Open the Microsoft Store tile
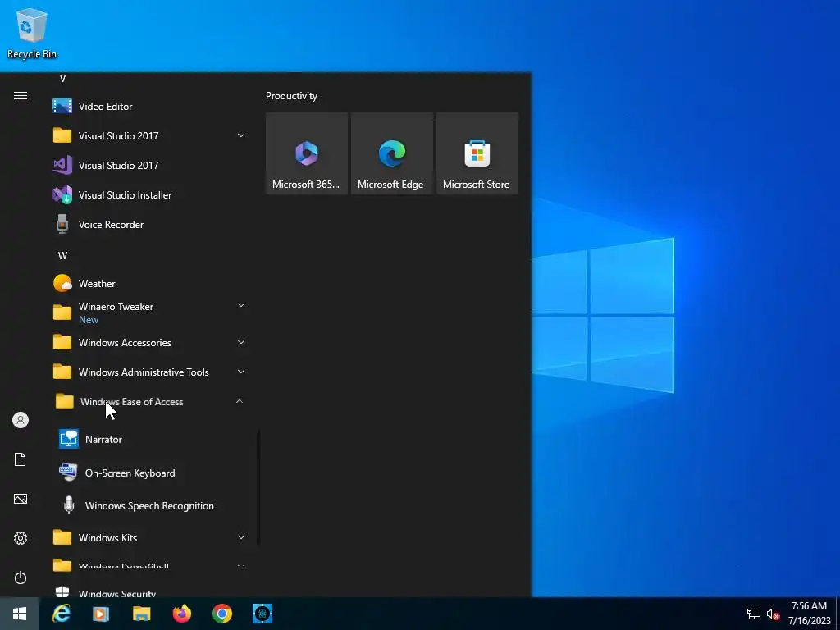 click(477, 153)
